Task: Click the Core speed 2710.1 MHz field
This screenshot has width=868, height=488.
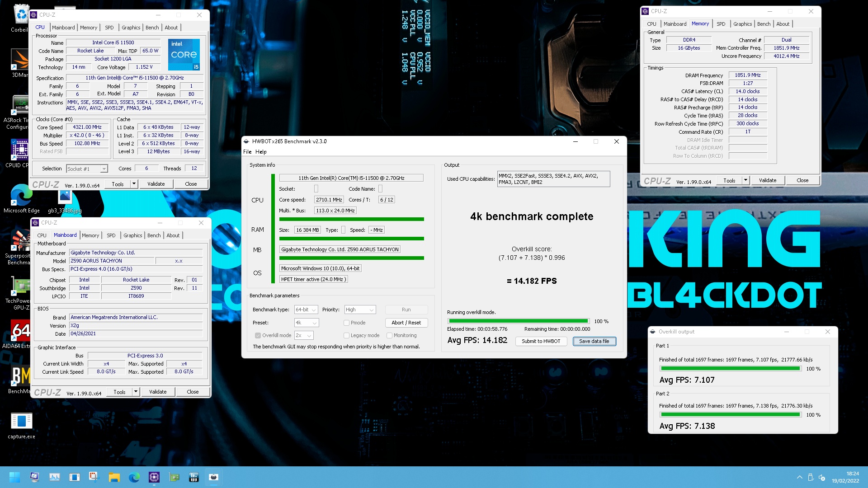Action: [x=329, y=200]
